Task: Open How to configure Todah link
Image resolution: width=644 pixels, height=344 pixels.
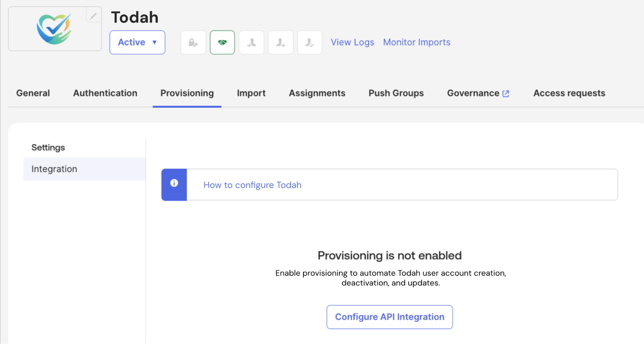Action: click(252, 185)
